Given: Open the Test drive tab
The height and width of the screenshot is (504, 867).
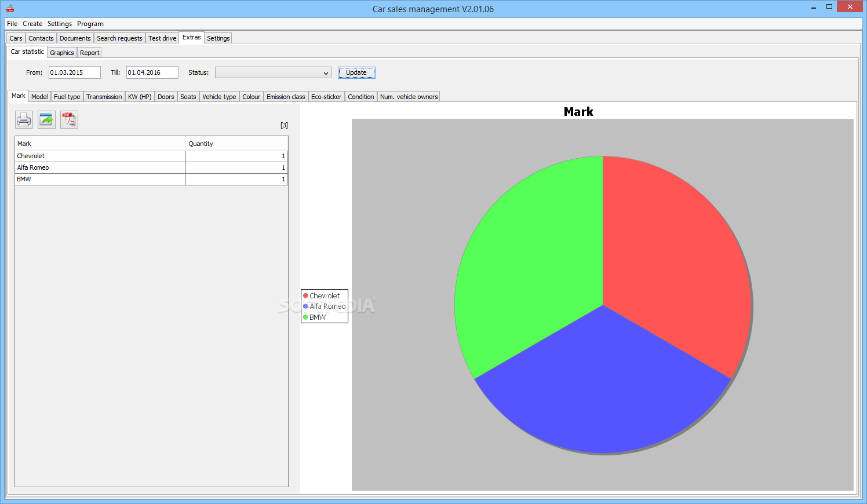Looking at the screenshot, I should pos(162,38).
